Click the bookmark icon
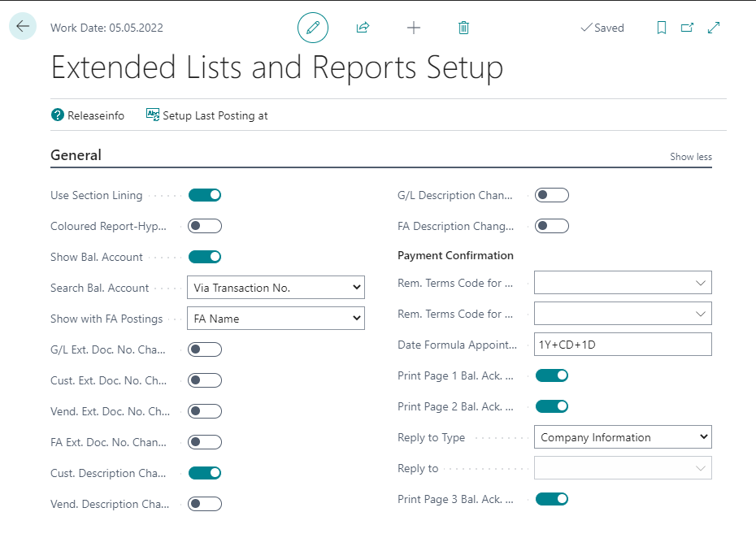The image size is (756, 538). click(x=662, y=28)
